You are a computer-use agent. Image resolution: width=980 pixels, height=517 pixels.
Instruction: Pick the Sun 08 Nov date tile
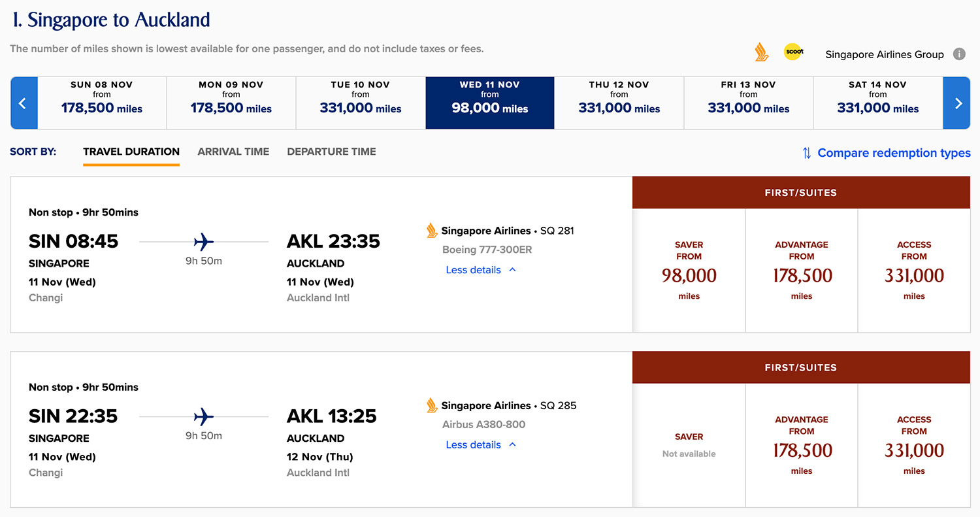(102, 103)
